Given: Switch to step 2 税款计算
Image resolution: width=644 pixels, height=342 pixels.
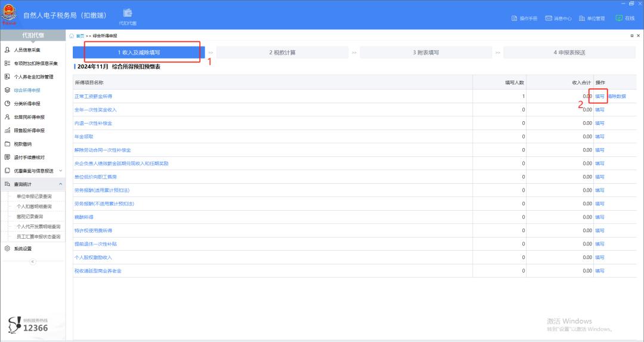Looking at the screenshot, I should (x=282, y=53).
